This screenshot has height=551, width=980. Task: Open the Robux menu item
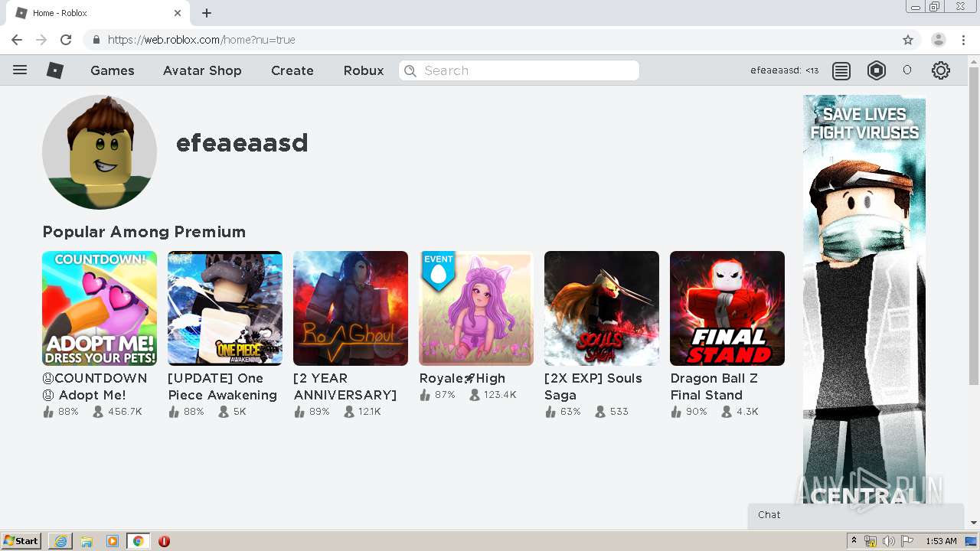tap(364, 70)
